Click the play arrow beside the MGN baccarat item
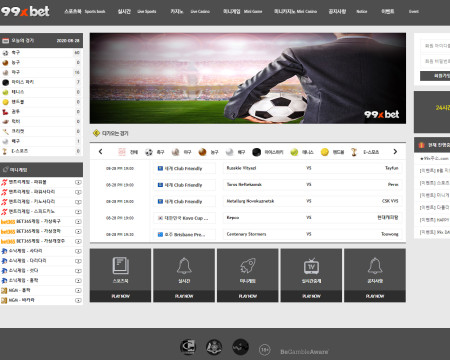 (78, 300)
